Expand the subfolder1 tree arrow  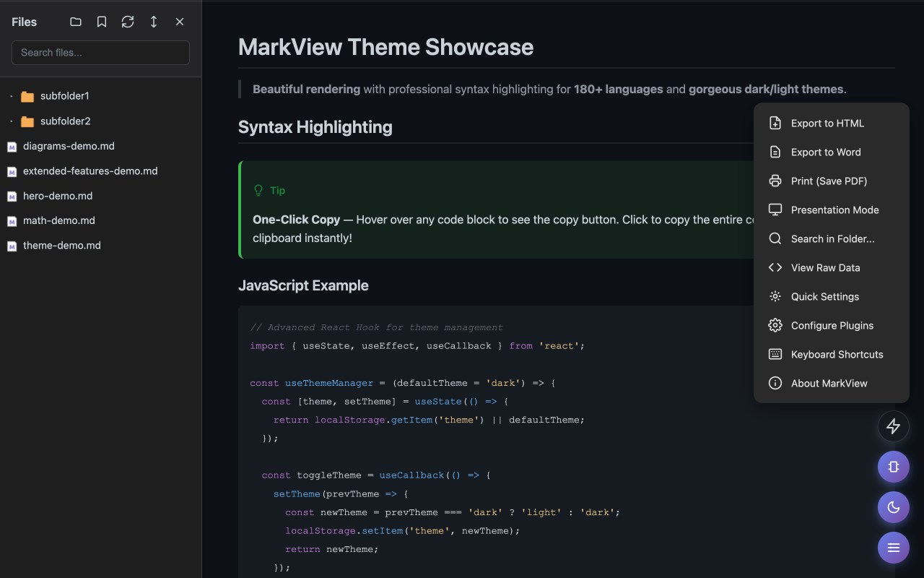click(11, 96)
